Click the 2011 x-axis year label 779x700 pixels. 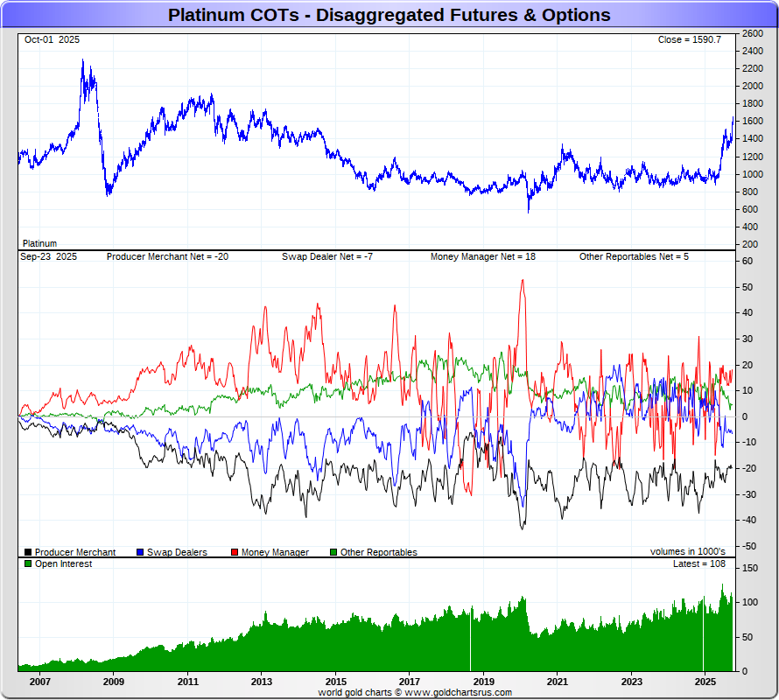point(188,682)
